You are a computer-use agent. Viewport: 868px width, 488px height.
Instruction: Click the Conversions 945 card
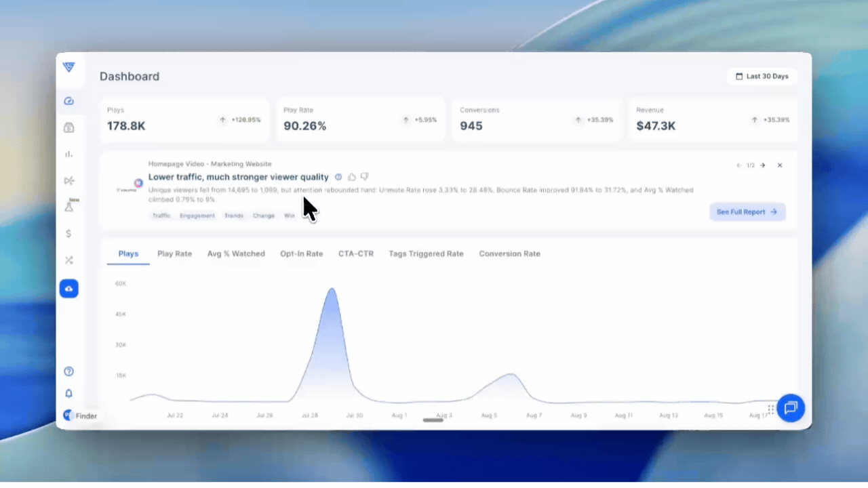click(x=536, y=119)
